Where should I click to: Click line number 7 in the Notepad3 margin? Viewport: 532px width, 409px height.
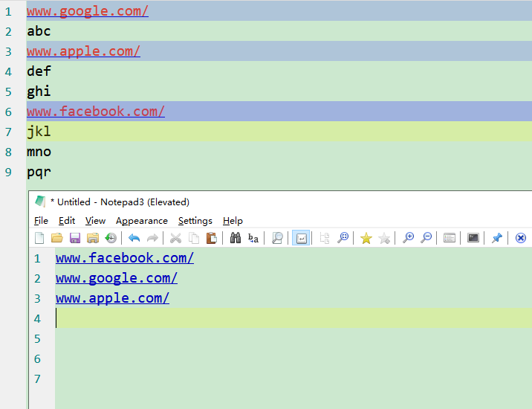(37, 379)
